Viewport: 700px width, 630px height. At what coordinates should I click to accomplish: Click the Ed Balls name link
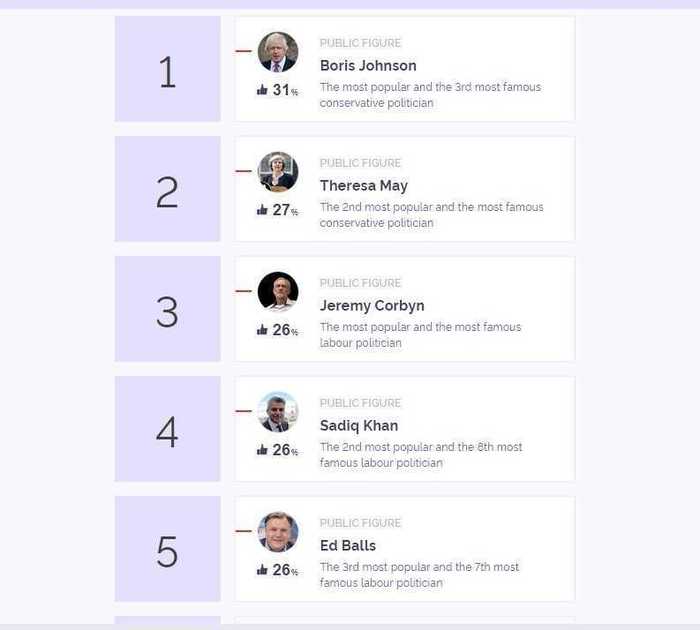[x=348, y=546]
